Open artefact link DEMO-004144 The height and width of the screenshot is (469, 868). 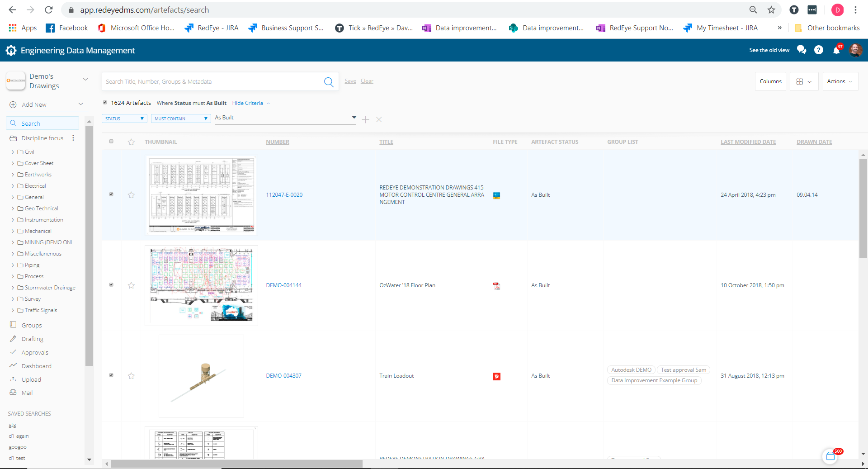pyautogui.click(x=283, y=285)
